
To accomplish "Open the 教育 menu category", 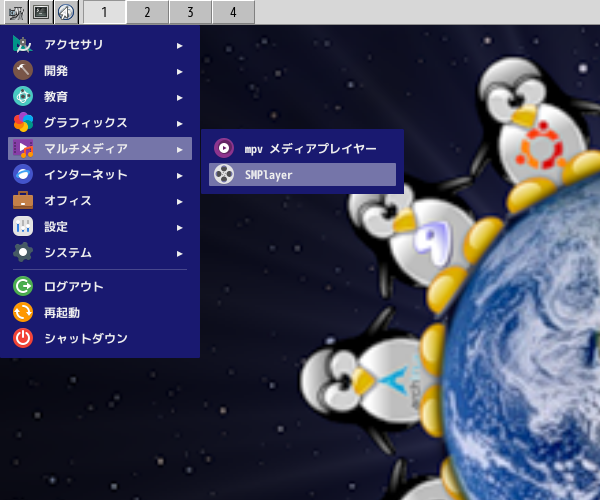I will (100, 97).
